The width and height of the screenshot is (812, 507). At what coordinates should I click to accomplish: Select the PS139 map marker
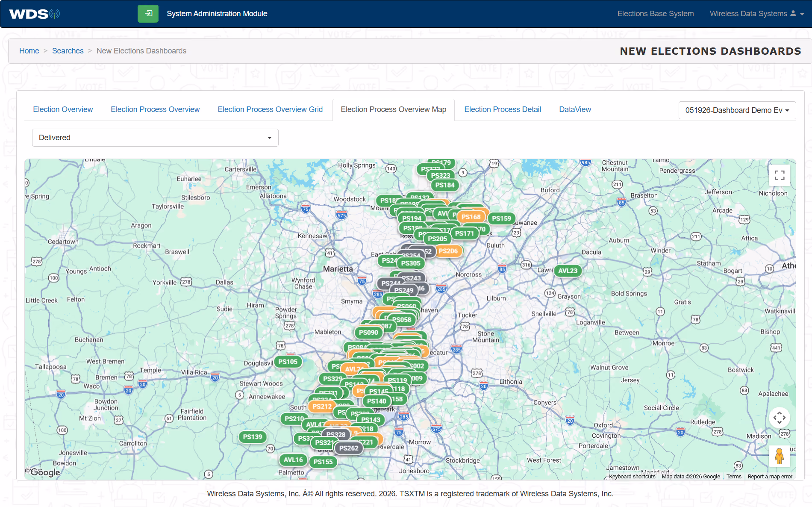coord(253,437)
